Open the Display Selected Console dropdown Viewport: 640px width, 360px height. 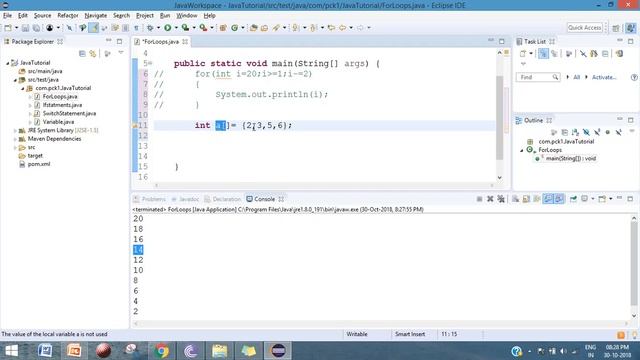[593, 199]
